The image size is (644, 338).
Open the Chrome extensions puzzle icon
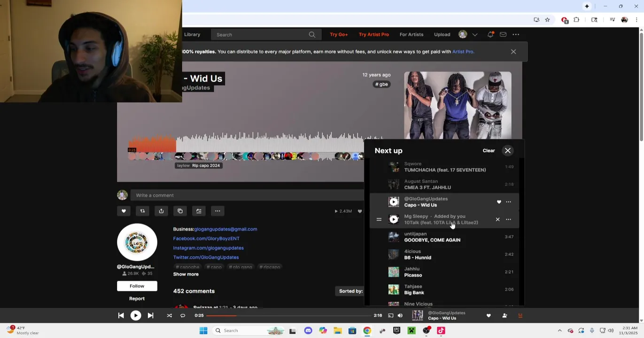click(x=576, y=20)
